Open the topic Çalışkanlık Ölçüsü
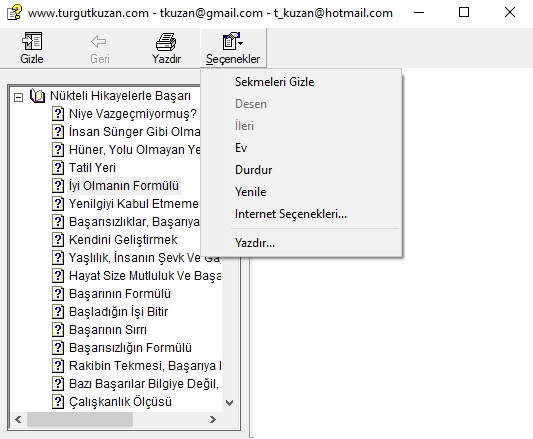Screen dimensions: 533x439 [x=120, y=402]
